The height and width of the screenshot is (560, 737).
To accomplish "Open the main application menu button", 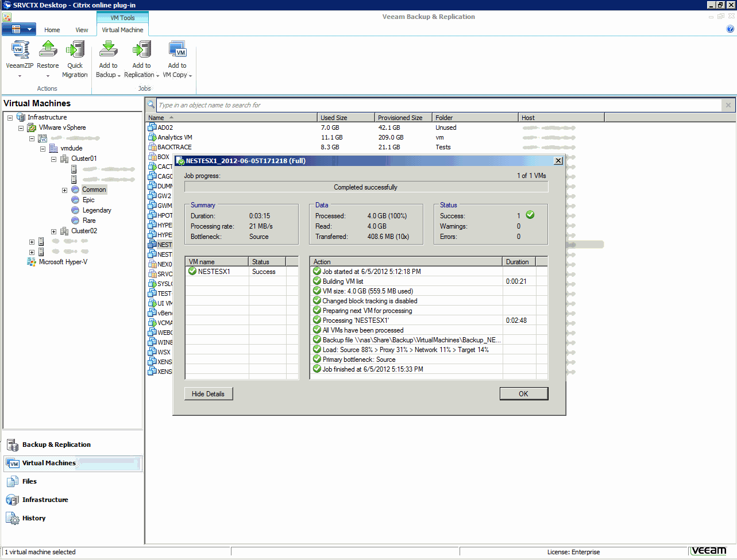I will pyautogui.click(x=19, y=29).
